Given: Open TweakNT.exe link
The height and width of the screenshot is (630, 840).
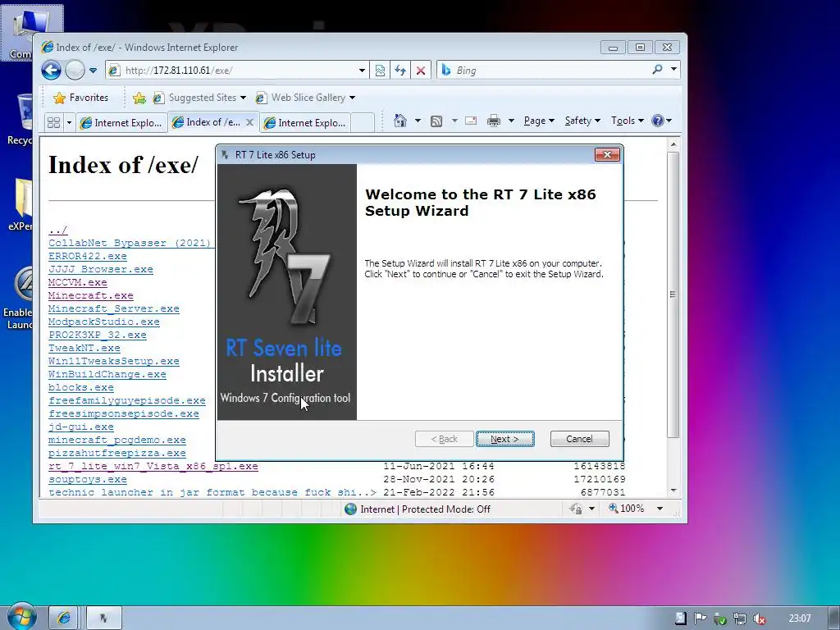Looking at the screenshot, I should [x=84, y=348].
